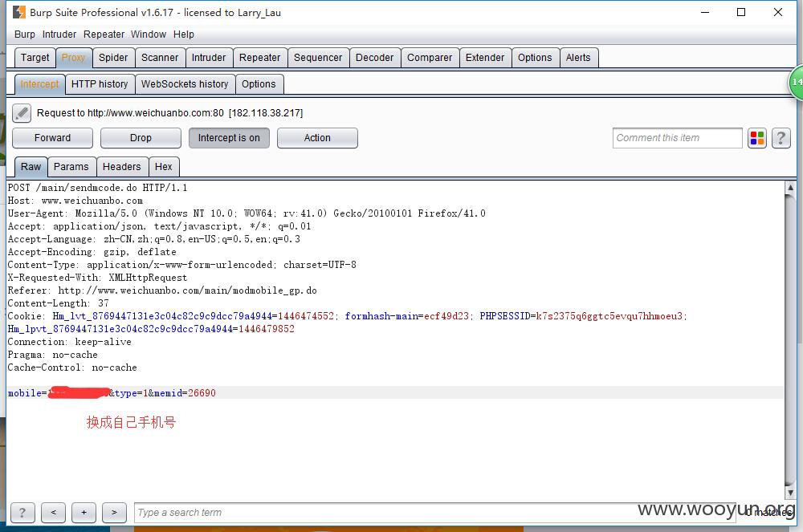Click the Comment this item field

click(x=677, y=138)
